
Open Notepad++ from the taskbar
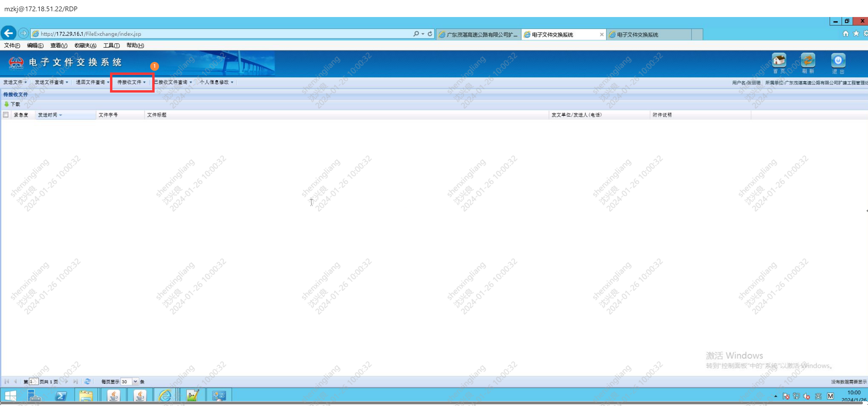tap(192, 395)
